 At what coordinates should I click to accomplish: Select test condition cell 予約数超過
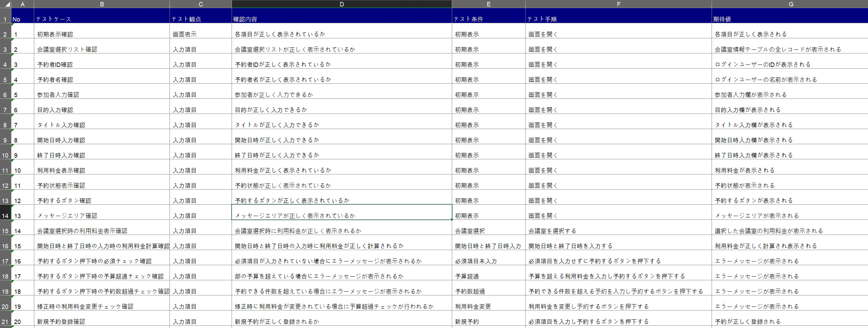point(489,288)
